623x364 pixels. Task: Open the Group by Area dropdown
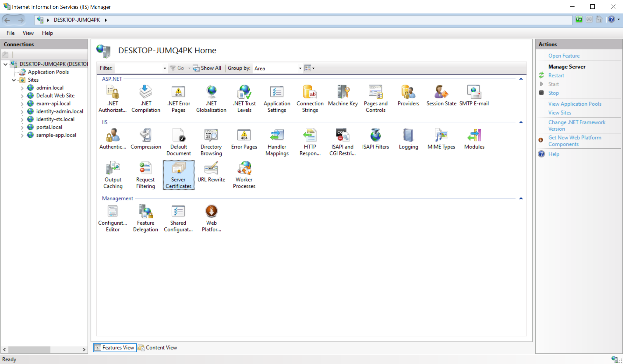(300, 68)
